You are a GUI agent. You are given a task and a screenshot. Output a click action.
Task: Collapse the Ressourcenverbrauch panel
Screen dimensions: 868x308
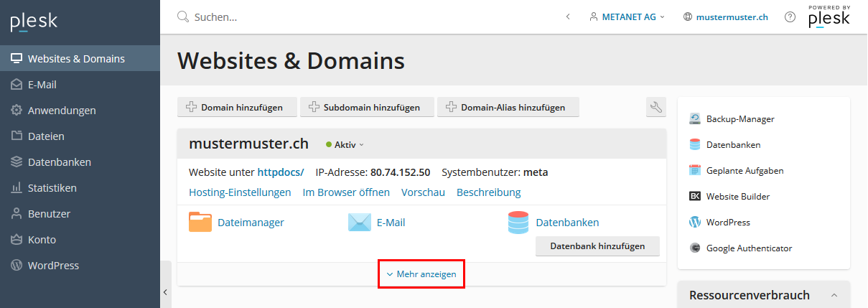pyautogui.click(x=834, y=295)
